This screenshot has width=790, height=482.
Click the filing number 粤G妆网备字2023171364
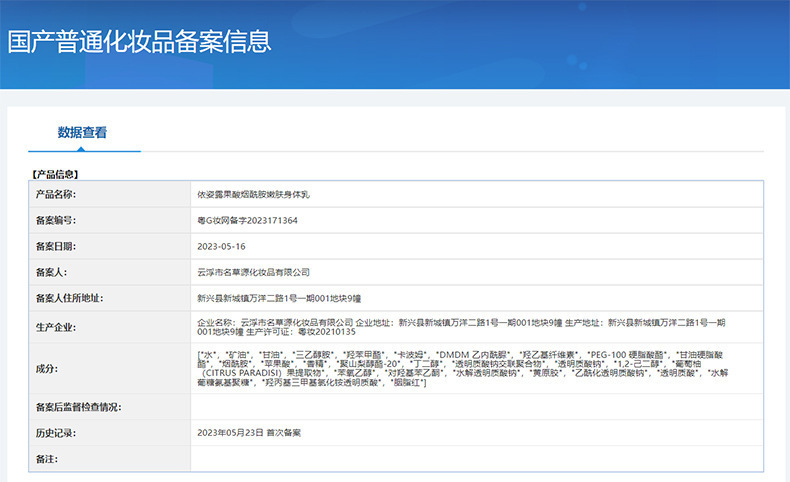(x=248, y=220)
